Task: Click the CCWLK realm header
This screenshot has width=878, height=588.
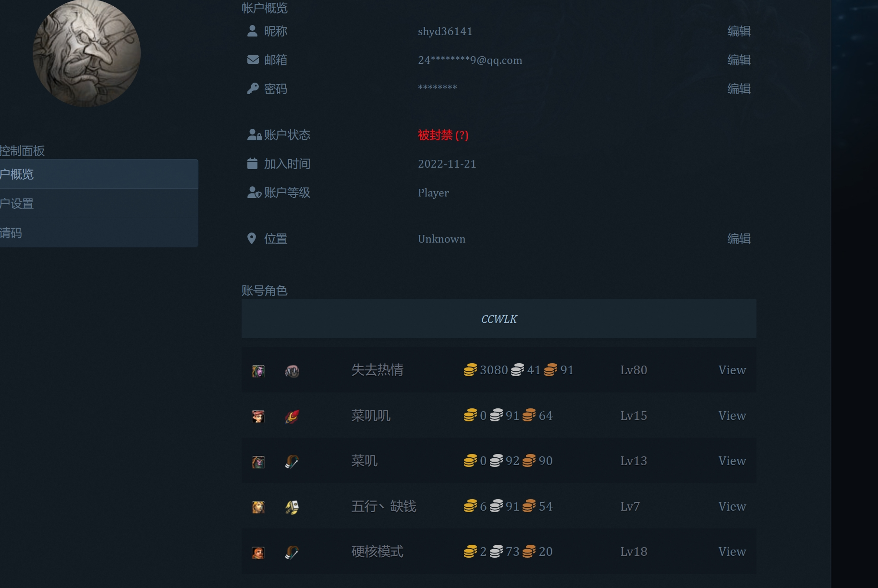Action: click(499, 318)
